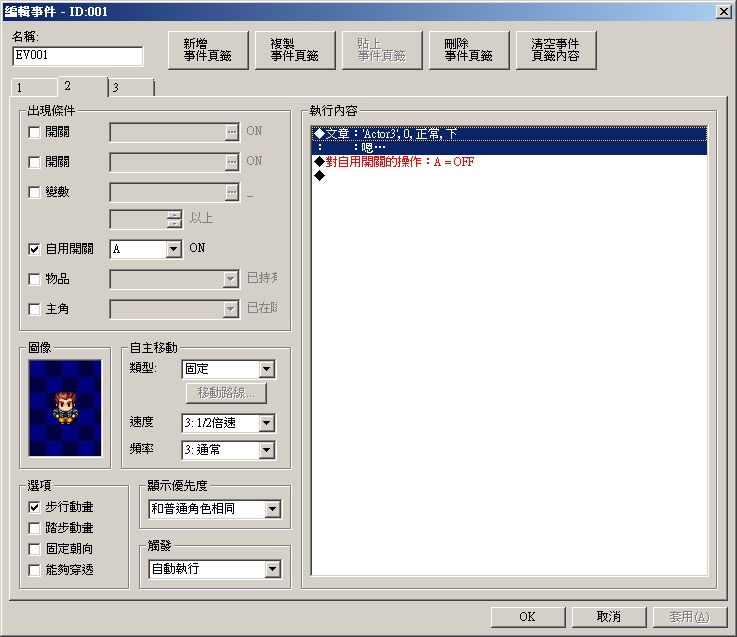Enable the 能夠穿透 option

click(x=34, y=570)
